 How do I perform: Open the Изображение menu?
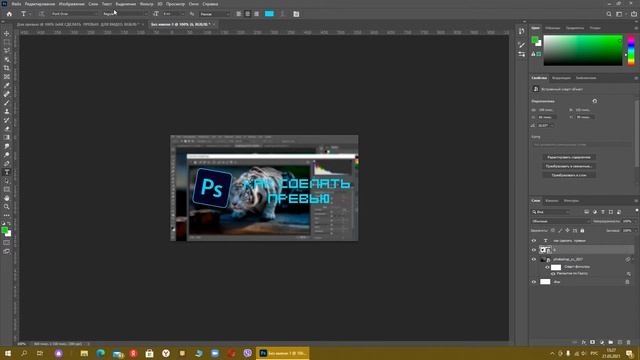(x=71, y=4)
